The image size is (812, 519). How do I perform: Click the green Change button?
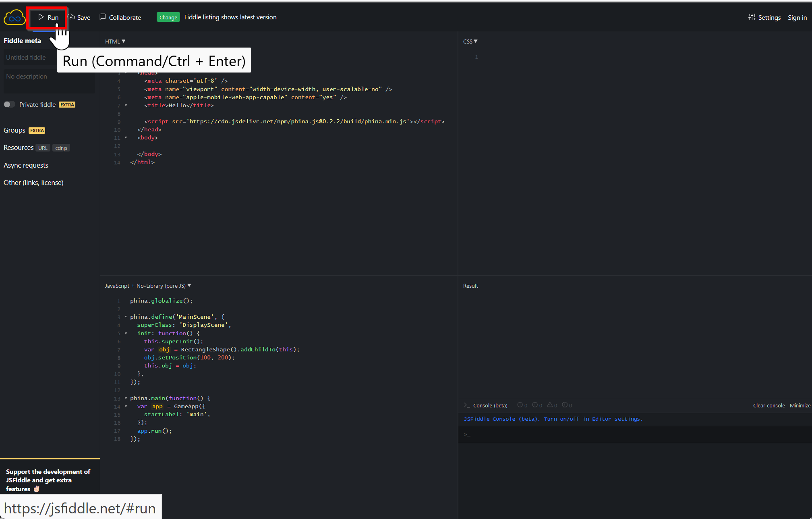tap(168, 17)
